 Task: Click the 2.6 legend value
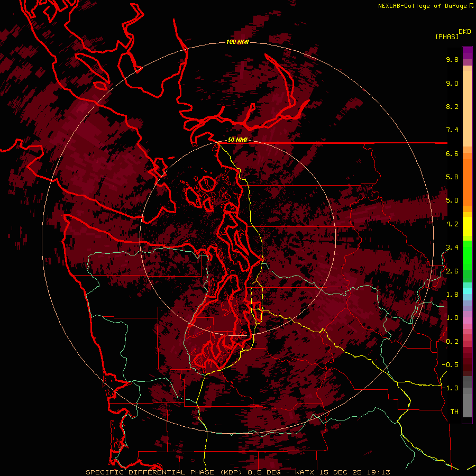pyautogui.click(x=452, y=271)
